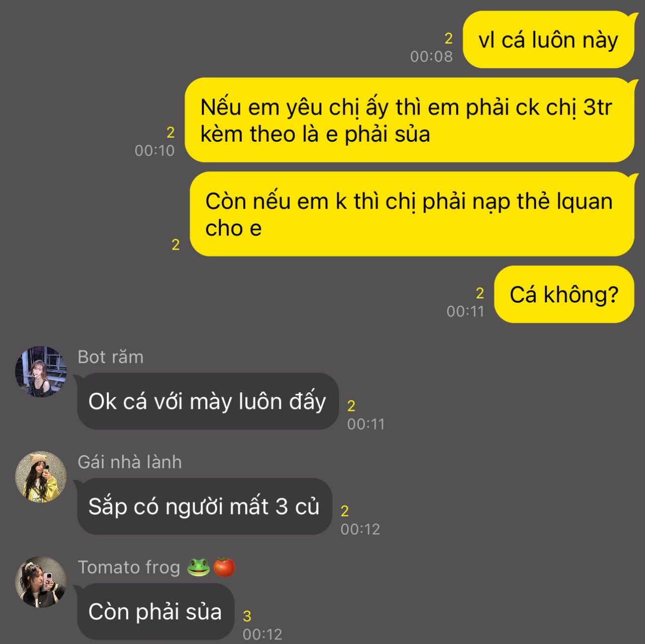Viewport: 645px width, 644px height.
Task: Tap Tomato frog's profile avatar
Action: pos(41,582)
